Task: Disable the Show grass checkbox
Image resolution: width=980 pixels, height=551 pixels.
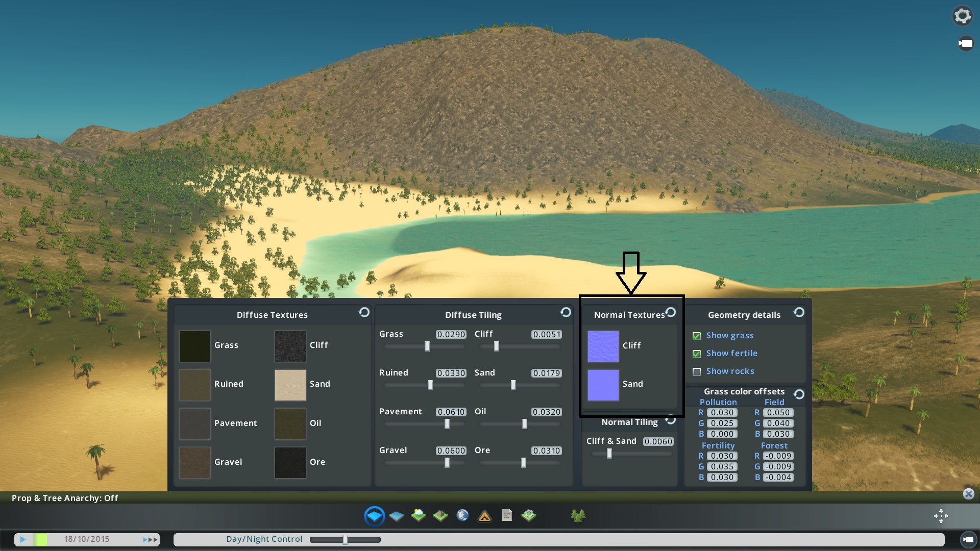Action: click(697, 336)
